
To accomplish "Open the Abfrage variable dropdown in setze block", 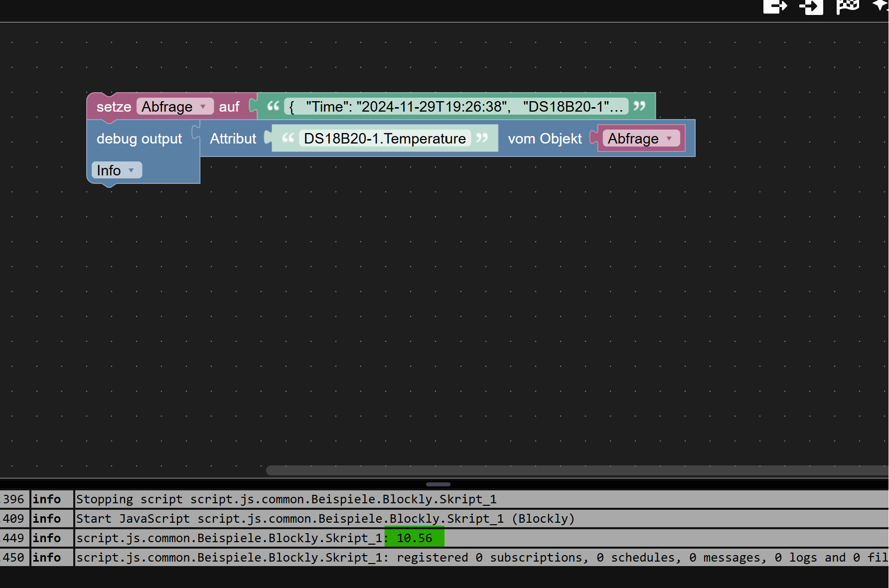I will click(x=174, y=107).
